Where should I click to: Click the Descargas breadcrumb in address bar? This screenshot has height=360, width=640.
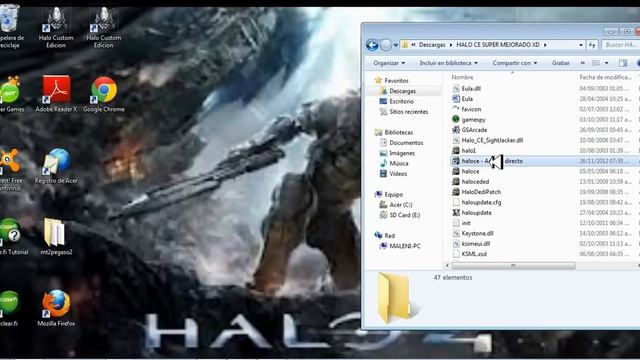click(432, 45)
